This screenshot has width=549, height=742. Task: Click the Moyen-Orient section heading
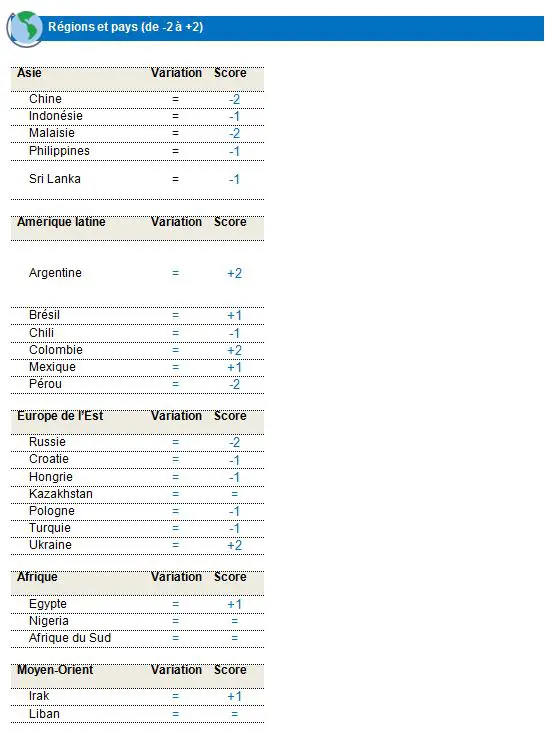click(x=55, y=670)
